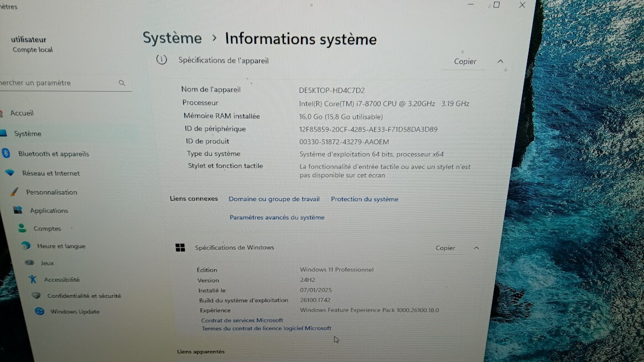Click the Système breadcrumb in the title
This screenshot has width=644, height=362.
tap(172, 38)
